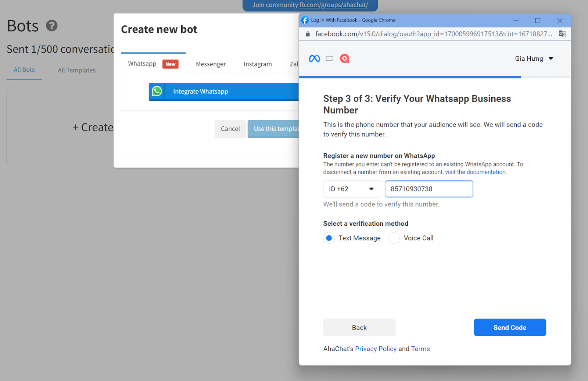
Task: Click the Facebook favicon in popup title bar
Action: 305,20
